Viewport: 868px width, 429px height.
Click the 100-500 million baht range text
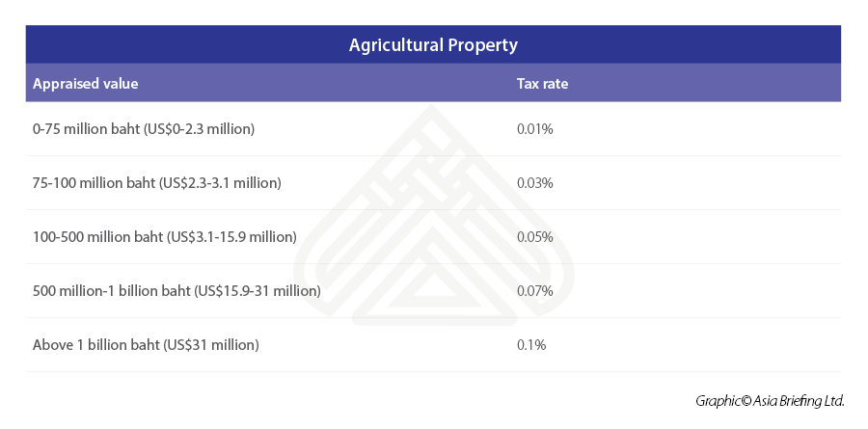pos(97,236)
